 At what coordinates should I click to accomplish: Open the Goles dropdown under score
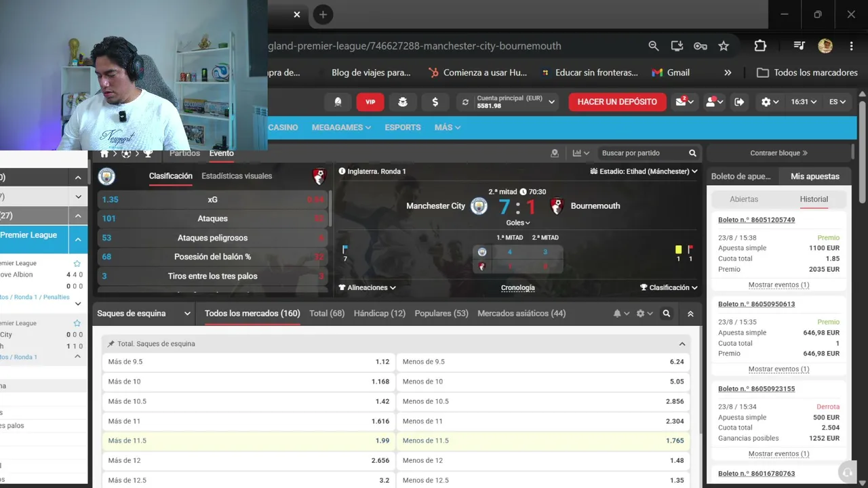pos(518,223)
